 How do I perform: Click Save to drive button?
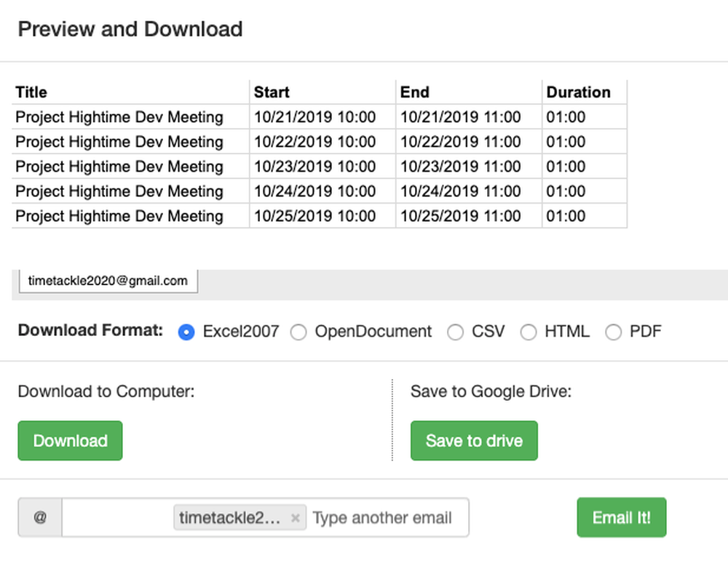[x=474, y=441]
